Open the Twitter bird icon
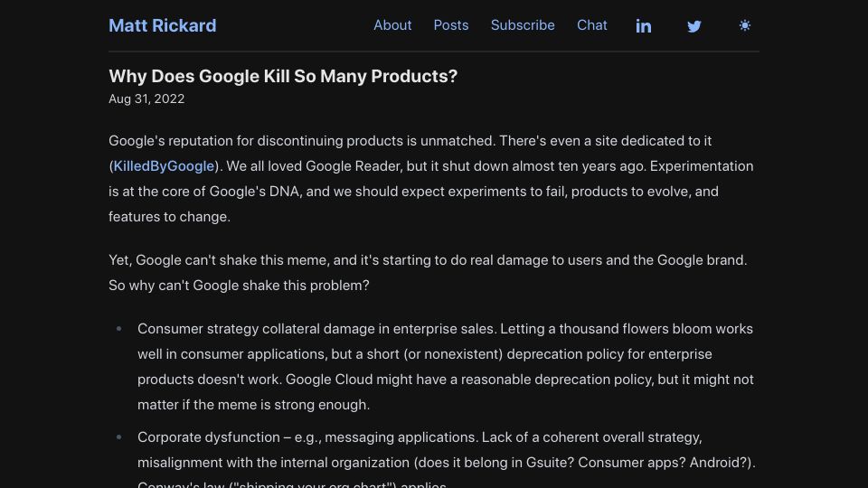 coord(694,26)
